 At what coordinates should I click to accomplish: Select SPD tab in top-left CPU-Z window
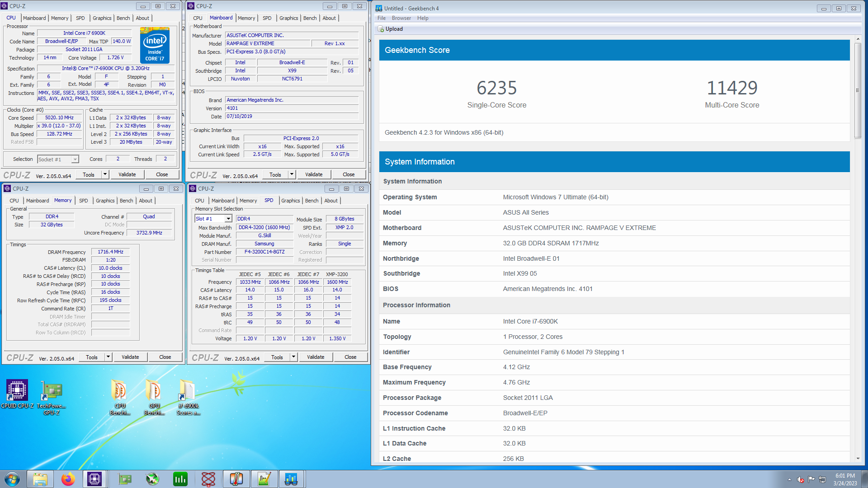point(80,18)
